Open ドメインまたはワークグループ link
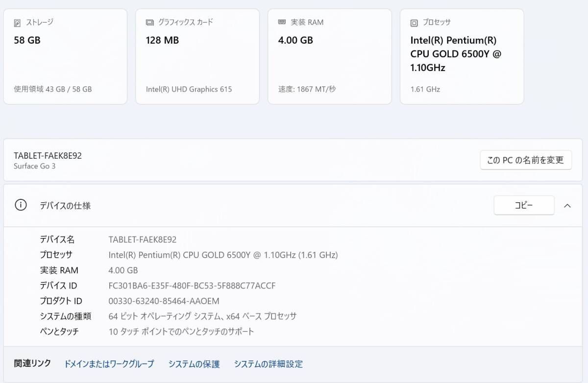The width and height of the screenshot is (588, 383). coord(109,364)
